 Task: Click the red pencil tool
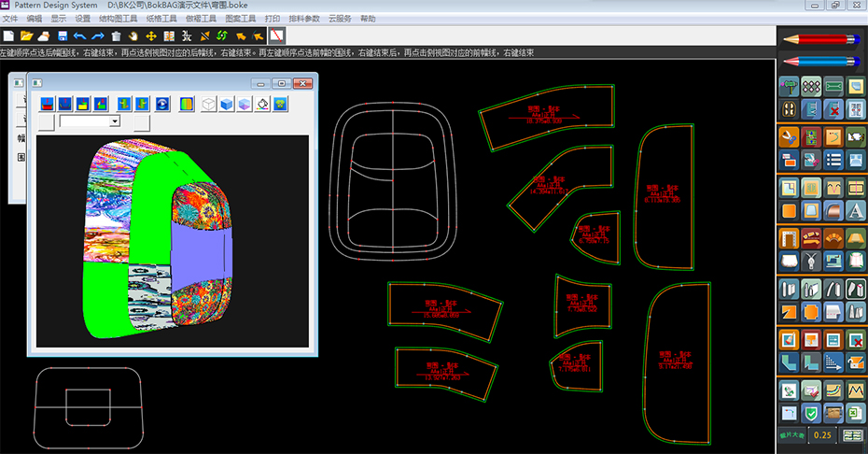823,38
